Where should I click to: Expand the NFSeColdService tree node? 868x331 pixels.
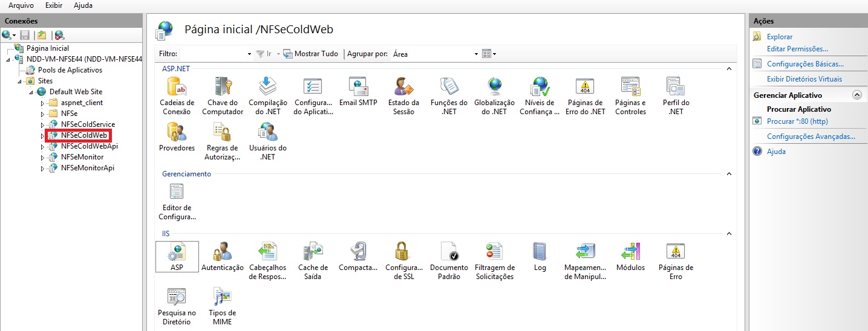43,124
